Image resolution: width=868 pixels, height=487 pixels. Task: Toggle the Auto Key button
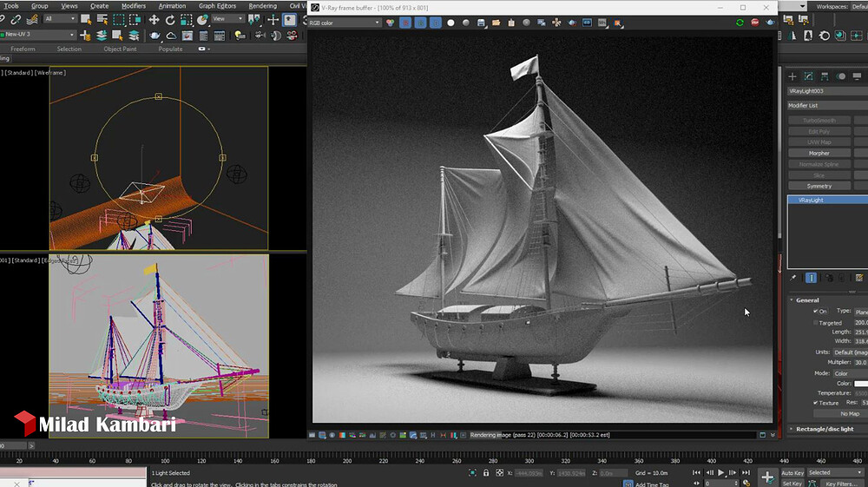[x=792, y=472]
